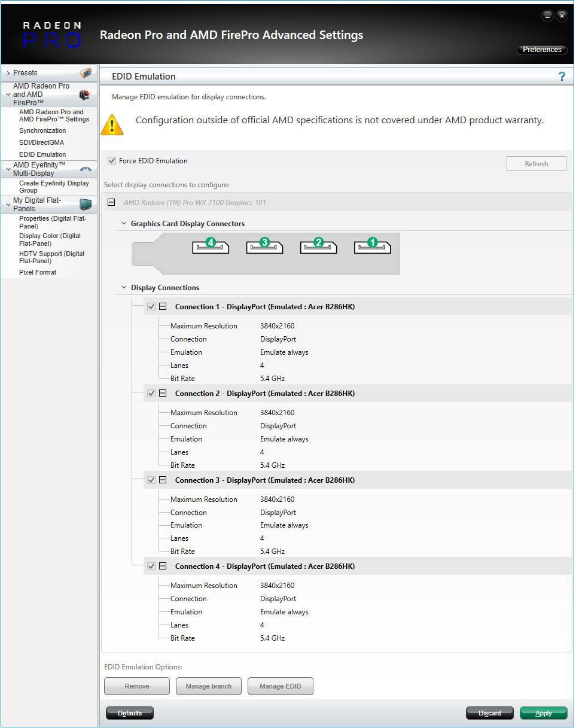This screenshot has width=576, height=728.
Task: Click DisplayPort connector icon number 3
Action: [264, 246]
